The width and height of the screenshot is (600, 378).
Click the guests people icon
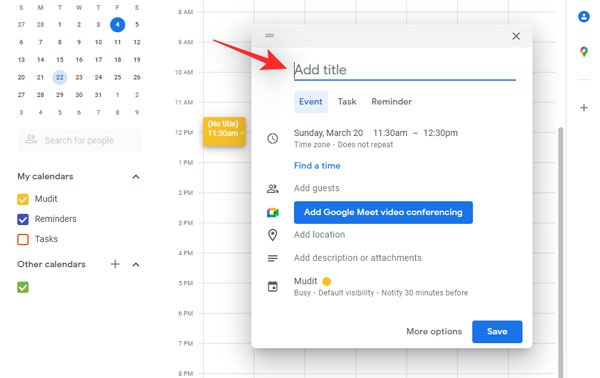tap(272, 188)
